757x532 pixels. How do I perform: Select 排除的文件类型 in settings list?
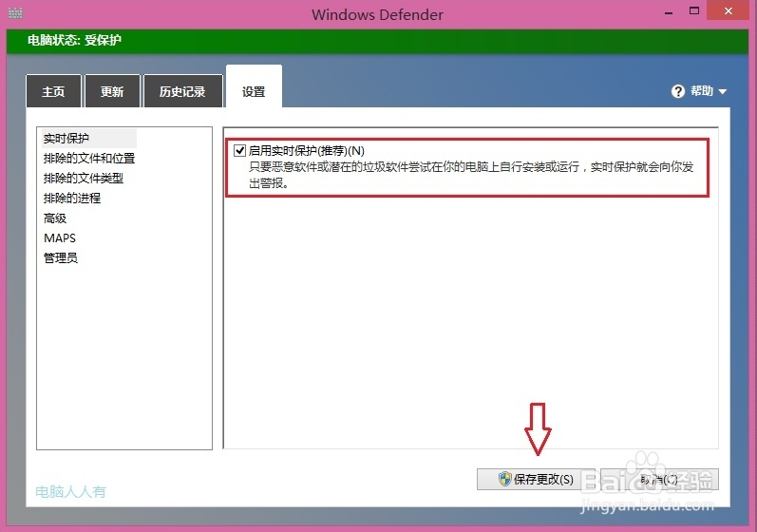pos(84,179)
